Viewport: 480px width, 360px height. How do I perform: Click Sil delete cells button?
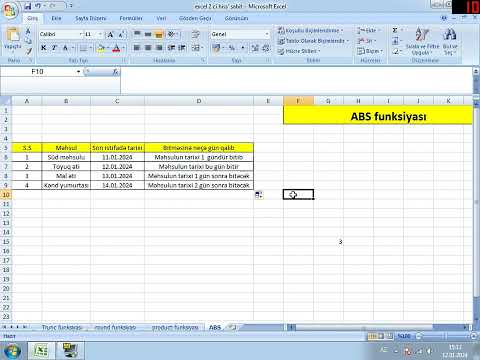(x=367, y=41)
